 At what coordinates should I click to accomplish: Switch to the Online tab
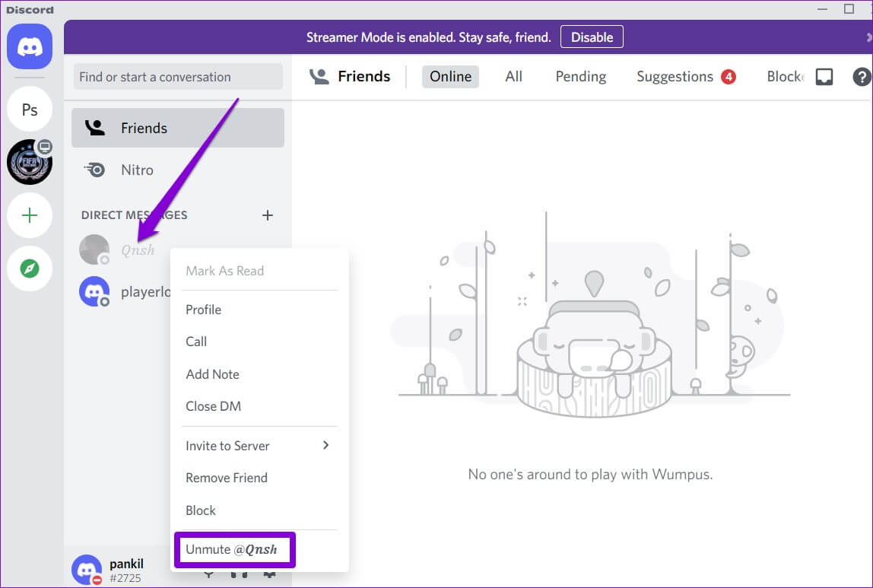[450, 76]
